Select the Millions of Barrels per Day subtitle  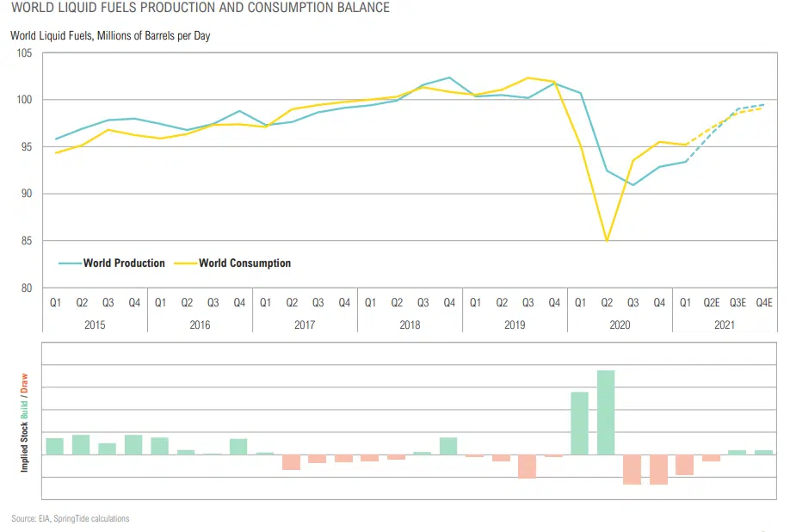click(110, 36)
